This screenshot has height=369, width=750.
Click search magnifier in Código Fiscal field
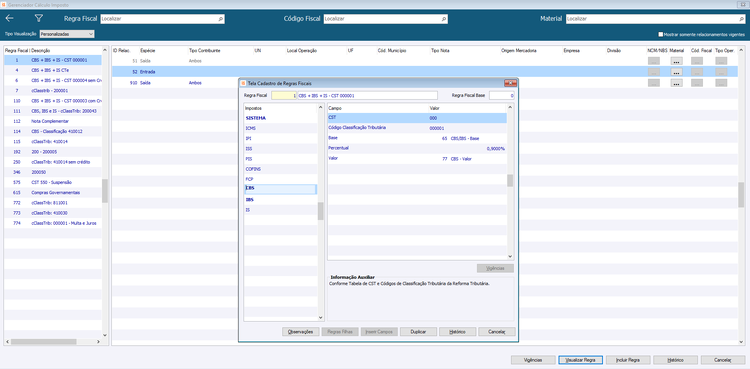tap(444, 19)
